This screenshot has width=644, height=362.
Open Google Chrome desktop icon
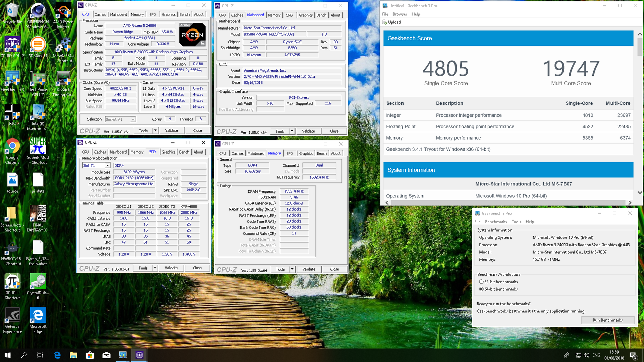coord(12,151)
